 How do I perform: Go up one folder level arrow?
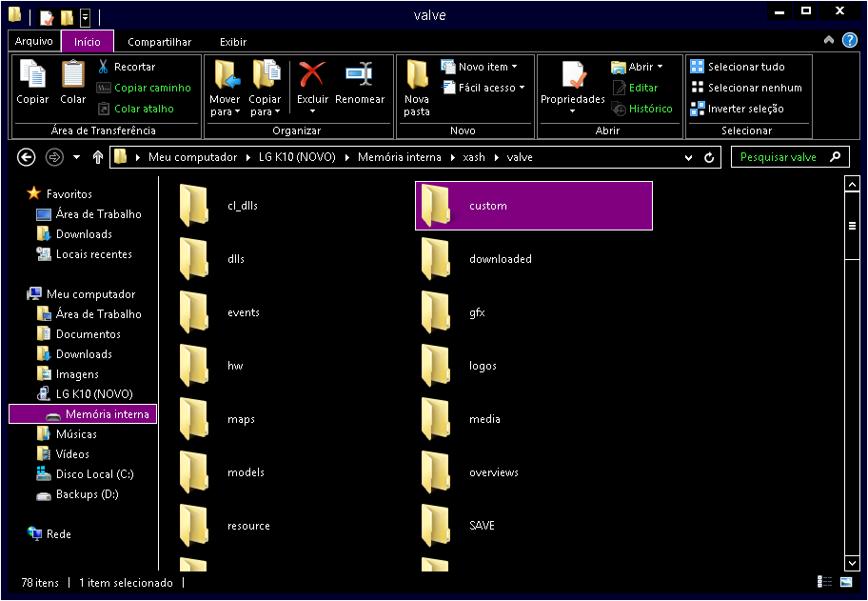pyautogui.click(x=97, y=157)
